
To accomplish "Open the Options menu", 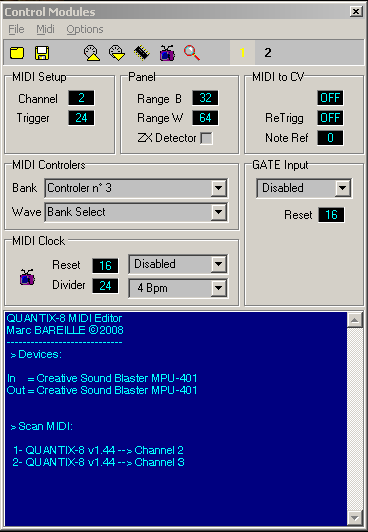I will (x=85, y=30).
